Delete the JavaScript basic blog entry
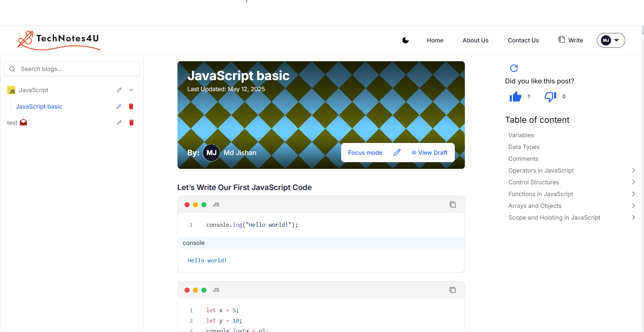This screenshot has height=332, width=644. (131, 107)
